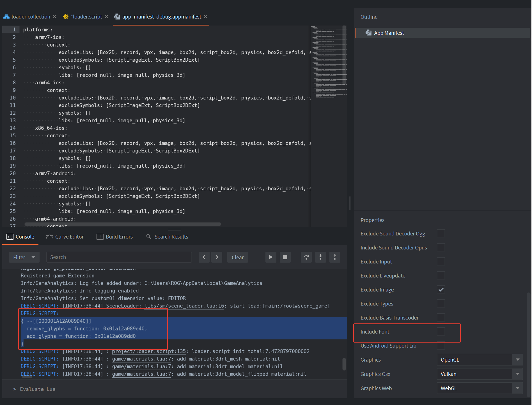532x405 pixels.
Task: Click 'add_glyphs' console output line
Action: 81,336
